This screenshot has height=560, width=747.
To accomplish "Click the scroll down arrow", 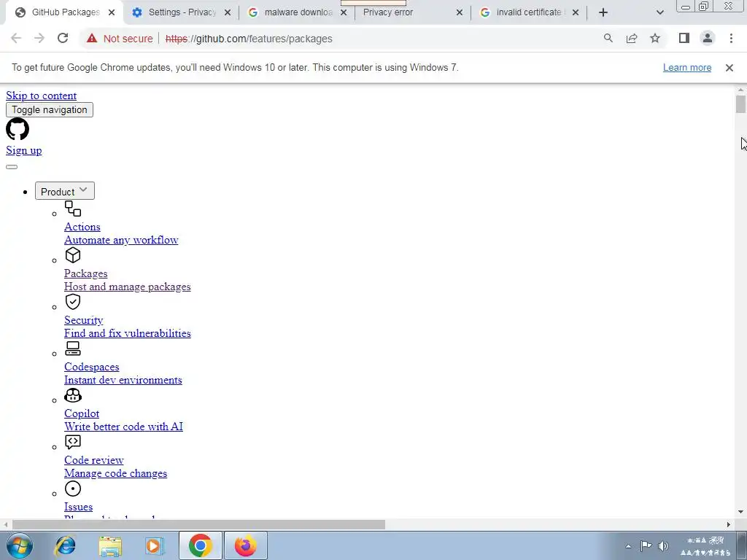I will point(740,513).
